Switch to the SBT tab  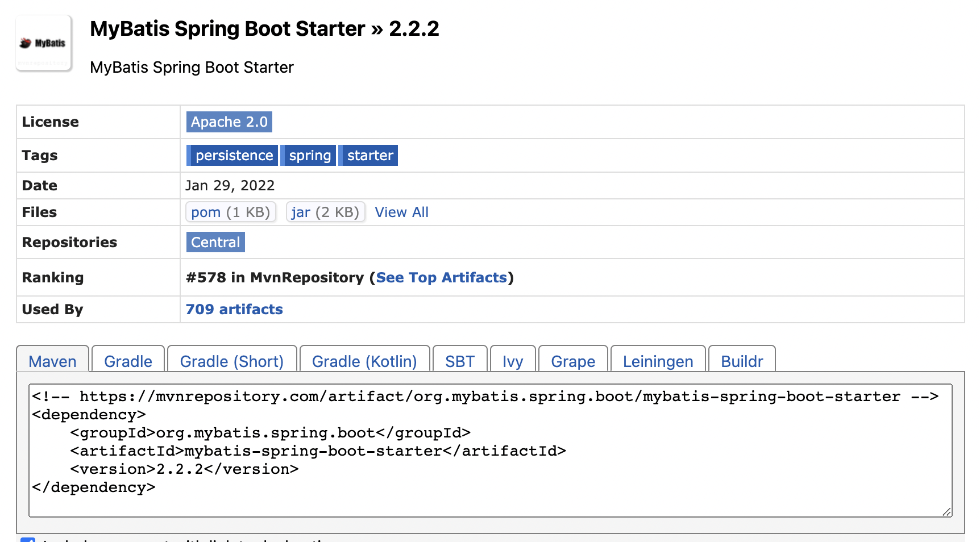click(460, 360)
